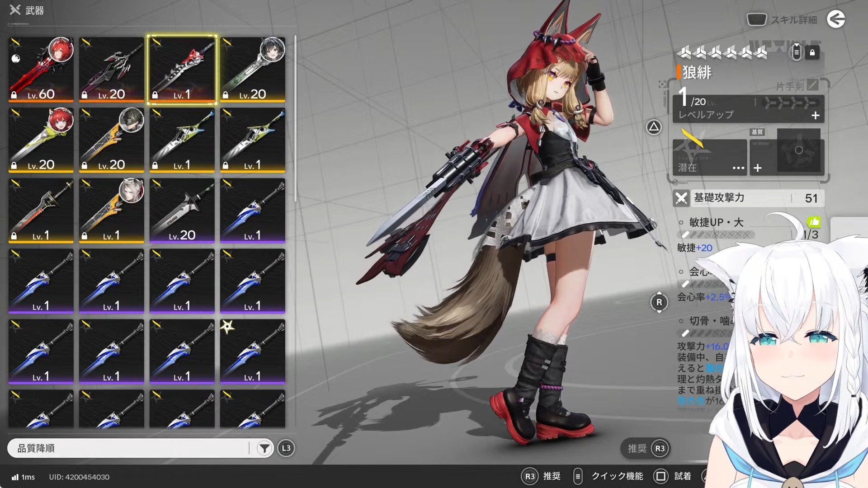868x488 pixels.
Task: Close the 武器 weapon menu
Action: [x=15, y=9]
